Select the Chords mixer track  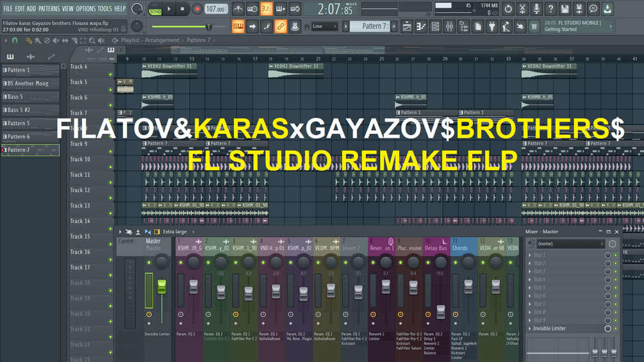464,245
